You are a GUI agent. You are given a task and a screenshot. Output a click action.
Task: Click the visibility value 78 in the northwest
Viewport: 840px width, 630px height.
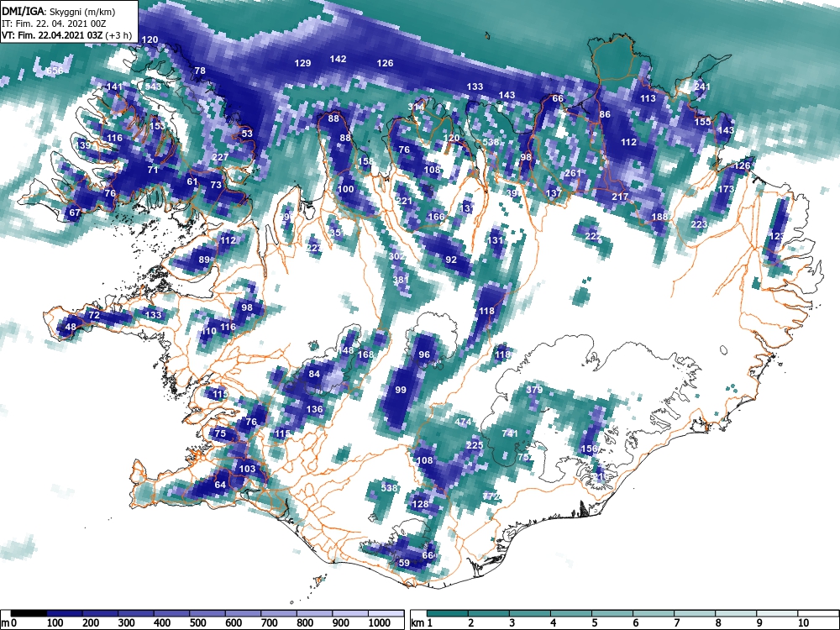click(200, 71)
